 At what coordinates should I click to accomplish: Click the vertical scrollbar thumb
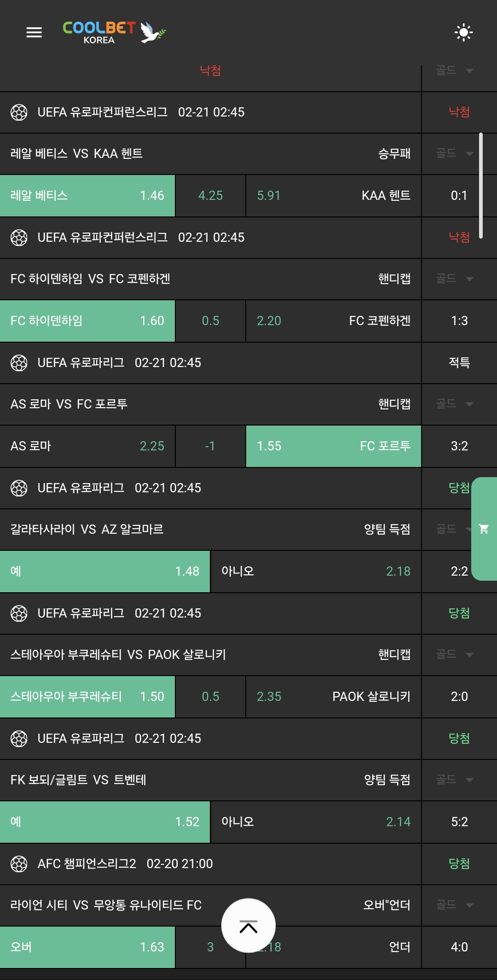480,186
